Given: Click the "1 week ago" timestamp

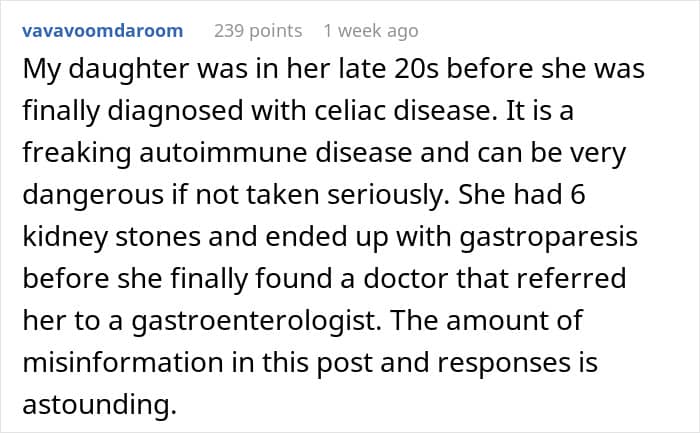Looking at the screenshot, I should (371, 30).
